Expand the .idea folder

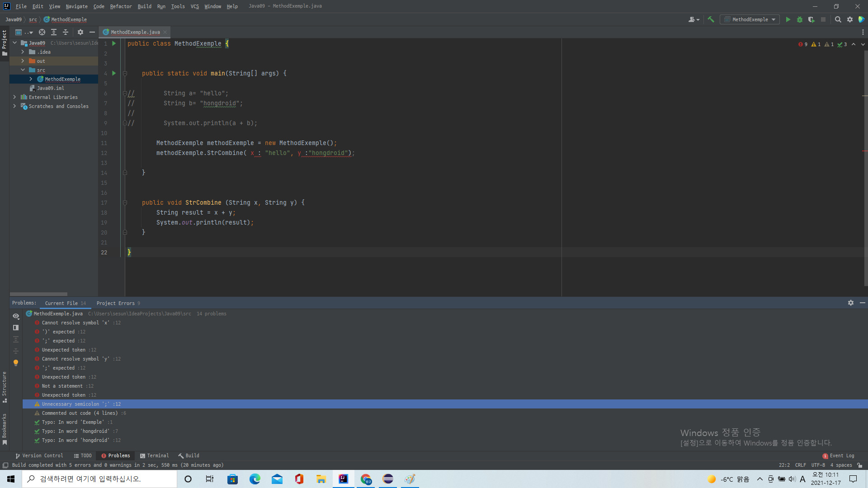(x=23, y=52)
